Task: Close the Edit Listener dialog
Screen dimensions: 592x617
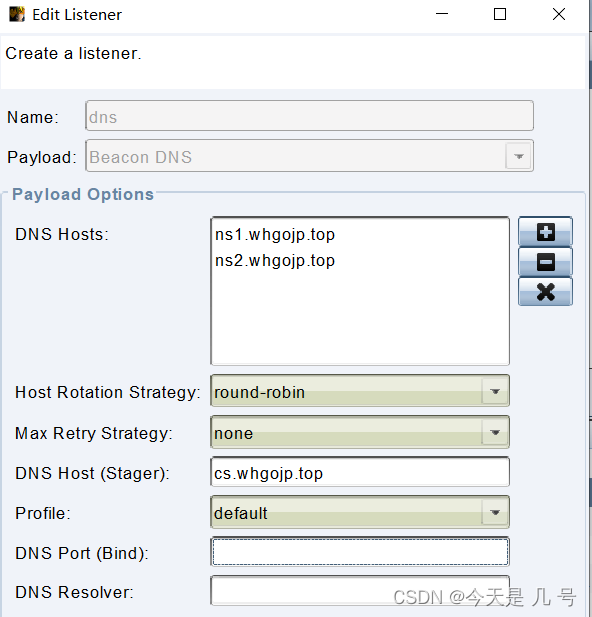Action: [x=559, y=14]
